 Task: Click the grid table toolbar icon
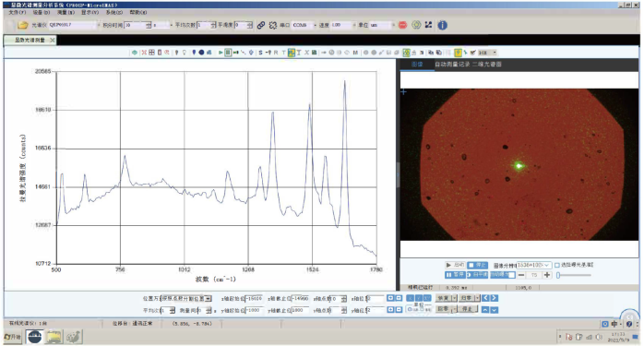coord(151,53)
